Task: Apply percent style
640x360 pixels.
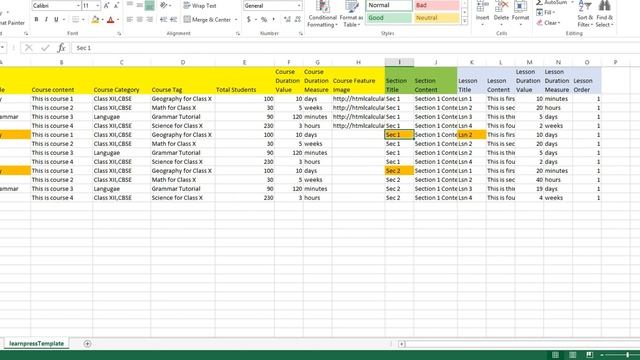Action: [x=264, y=20]
